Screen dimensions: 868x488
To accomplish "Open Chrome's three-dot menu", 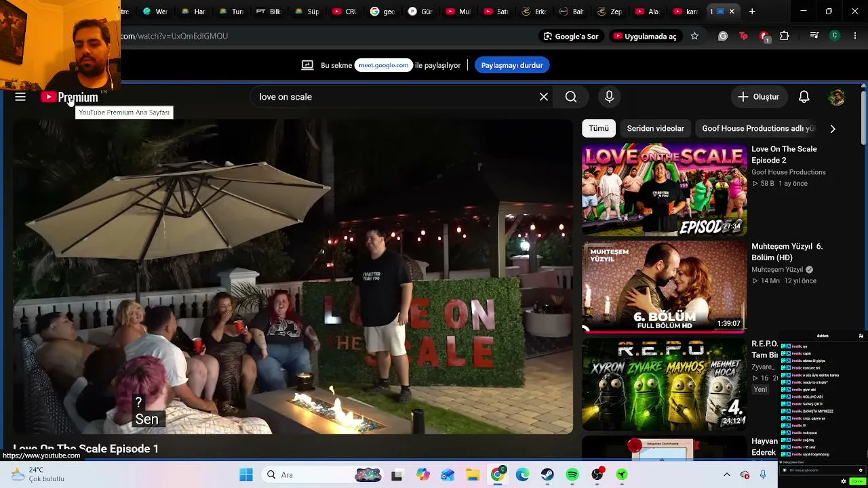I will pos(855,36).
